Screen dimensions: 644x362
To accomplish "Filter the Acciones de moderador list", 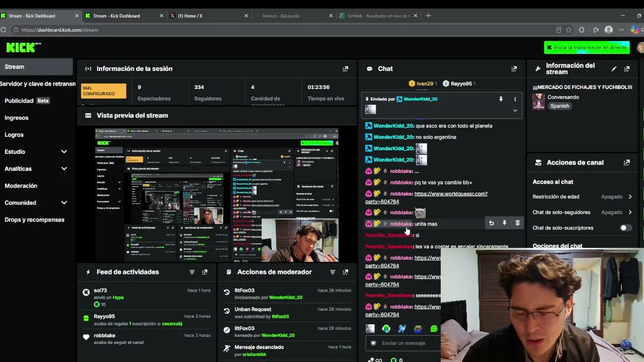I will coord(332,272).
